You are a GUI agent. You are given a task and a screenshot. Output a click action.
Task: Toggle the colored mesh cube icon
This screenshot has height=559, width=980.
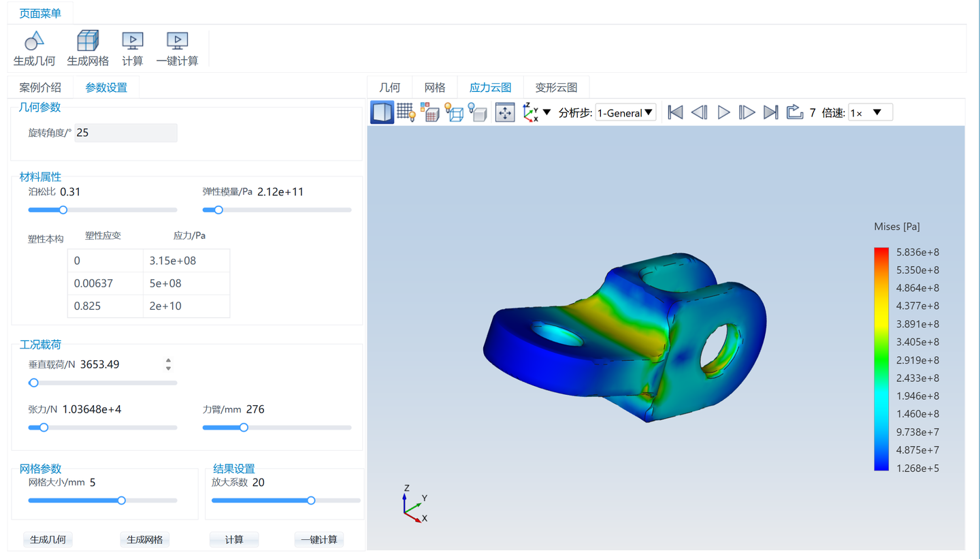tap(429, 112)
